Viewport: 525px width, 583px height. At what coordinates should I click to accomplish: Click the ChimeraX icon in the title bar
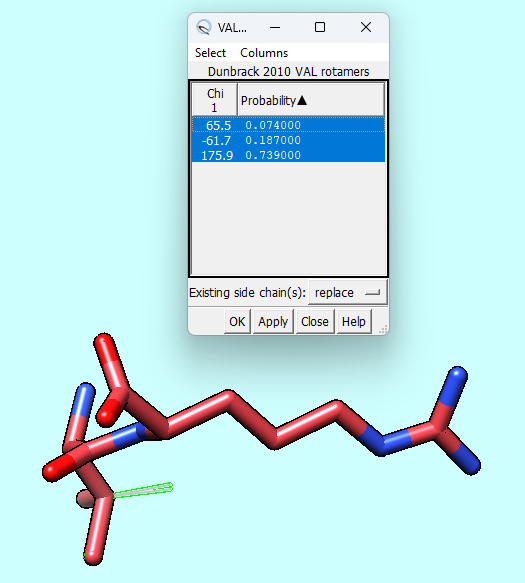pyautogui.click(x=204, y=27)
